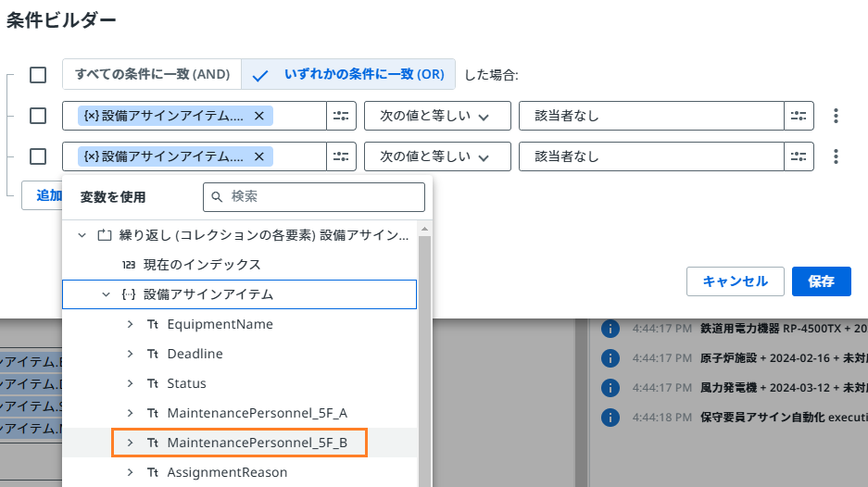The image size is (868, 487).
Task: Click the magnifier icon in 検索 box
Action: pyautogui.click(x=217, y=197)
